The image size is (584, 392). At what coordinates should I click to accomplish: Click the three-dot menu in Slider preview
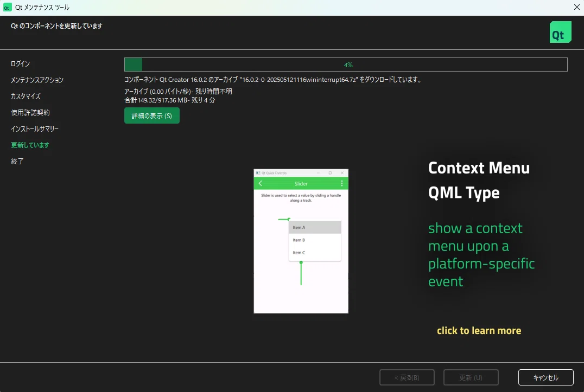341,183
